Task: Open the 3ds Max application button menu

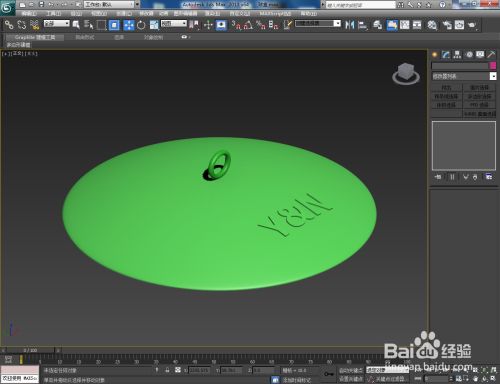Action: point(7,7)
